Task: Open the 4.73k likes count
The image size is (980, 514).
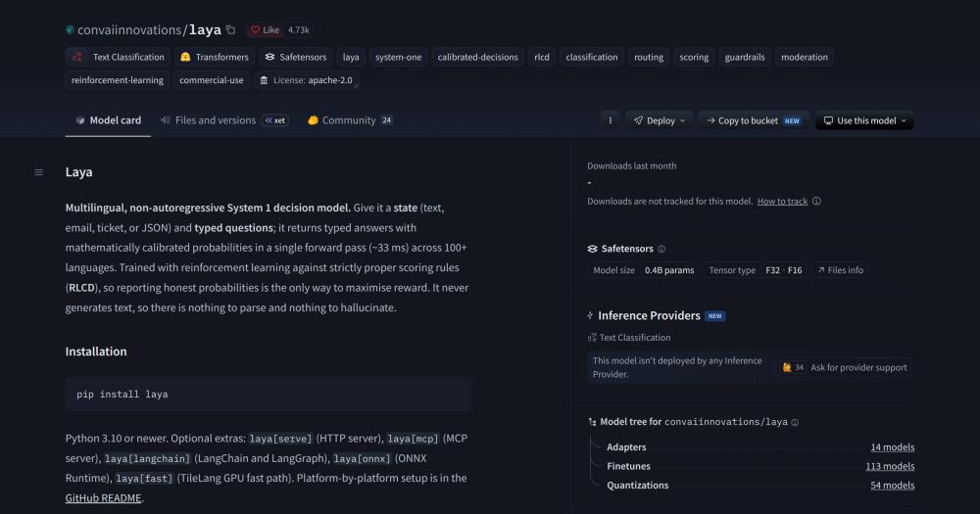Action: coord(298,29)
